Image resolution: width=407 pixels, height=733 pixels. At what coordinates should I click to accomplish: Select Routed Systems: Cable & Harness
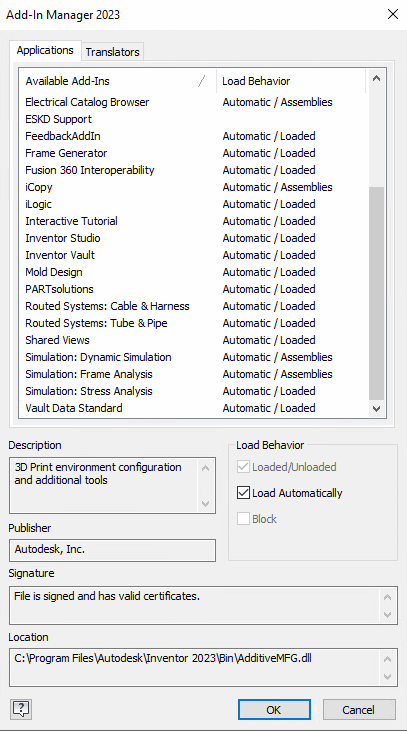[194, 306]
